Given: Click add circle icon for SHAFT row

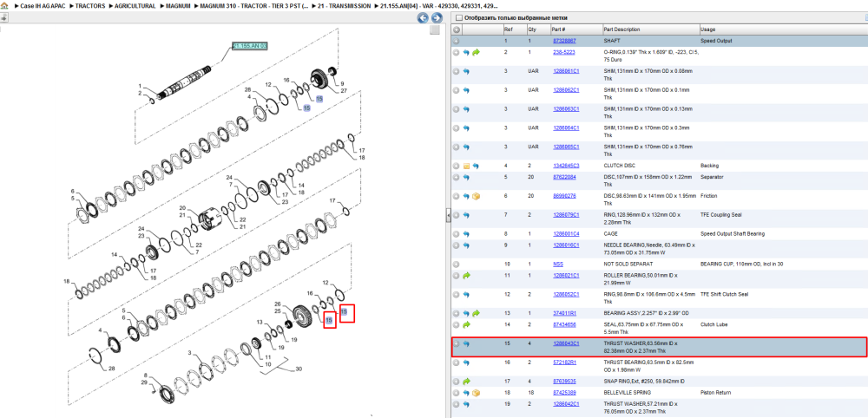Looking at the screenshot, I should (x=457, y=41).
